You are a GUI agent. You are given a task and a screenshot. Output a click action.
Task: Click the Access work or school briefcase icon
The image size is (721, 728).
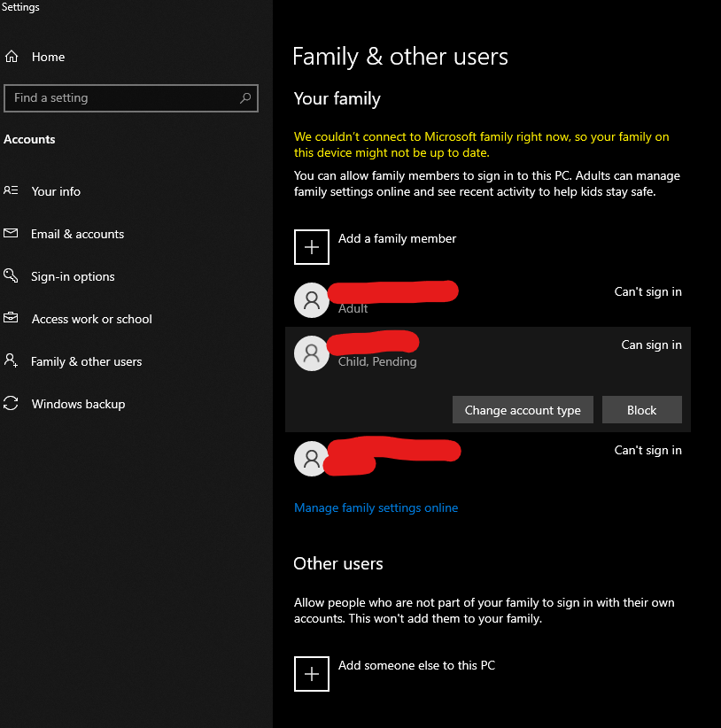(x=11, y=318)
